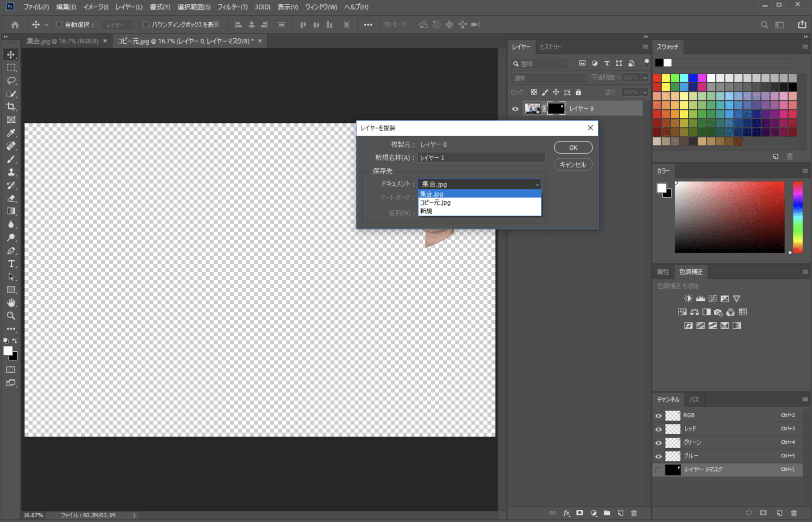Image resolution: width=812 pixels, height=523 pixels.
Task: Select the Hand tool
Action: tap(11, 303)
